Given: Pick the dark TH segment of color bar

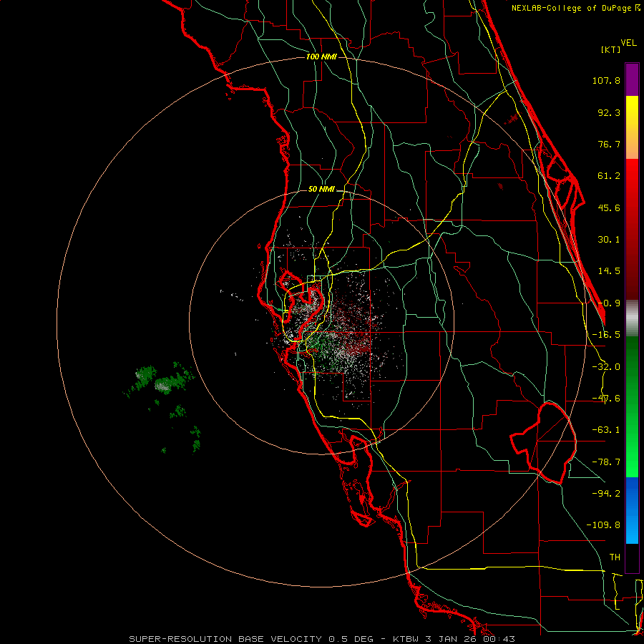Looking at the screenshot, I should 632,557.
